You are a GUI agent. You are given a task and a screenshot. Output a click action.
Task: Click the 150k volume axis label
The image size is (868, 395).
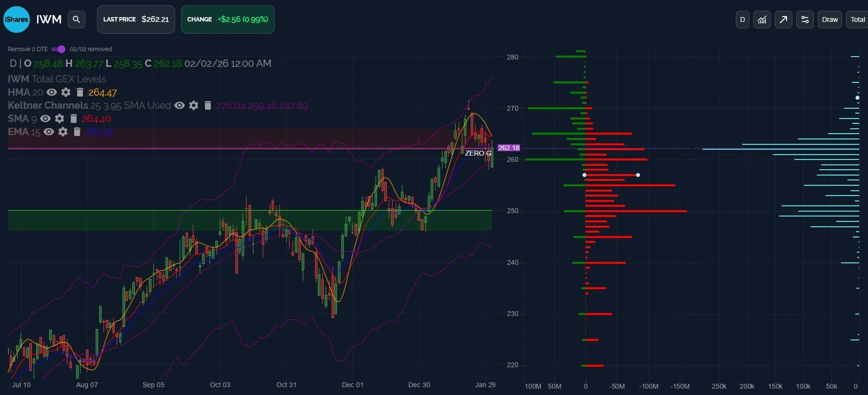click(775, 386)
